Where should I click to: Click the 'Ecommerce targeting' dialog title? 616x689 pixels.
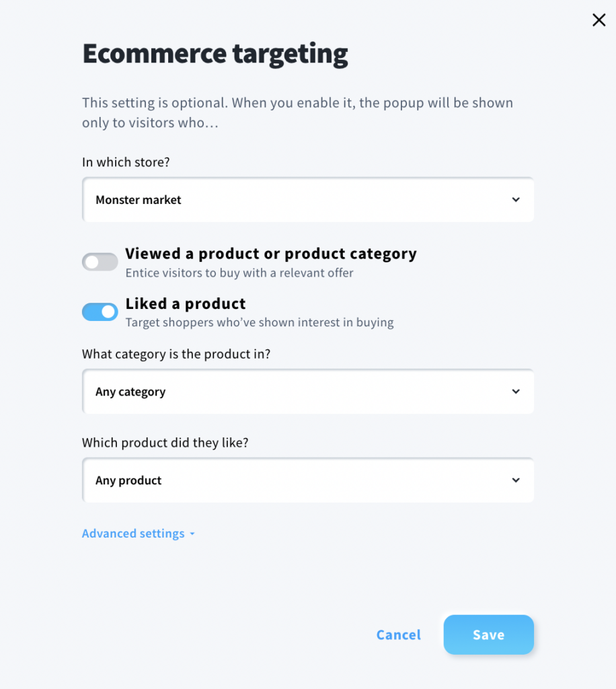(215, 54)
